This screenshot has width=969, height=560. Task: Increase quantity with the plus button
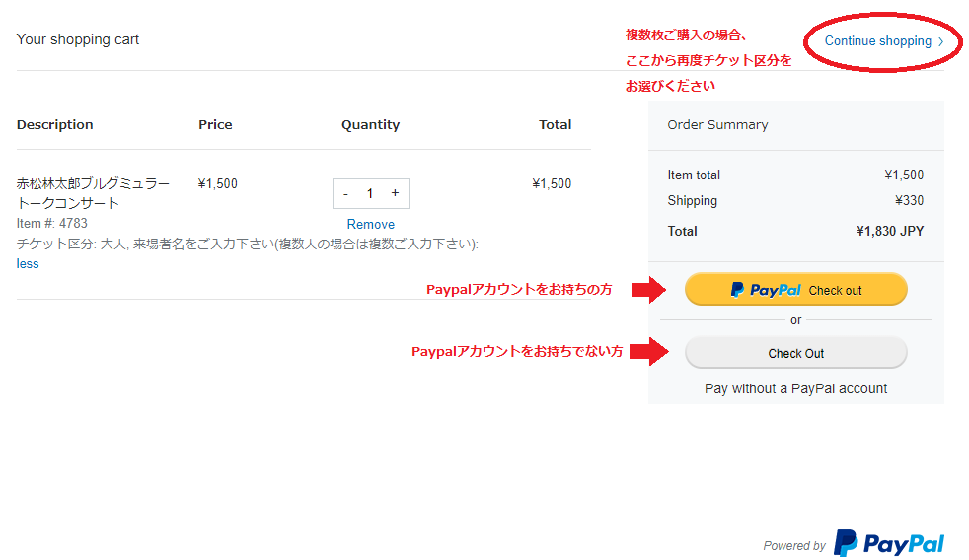pos(395,193)
